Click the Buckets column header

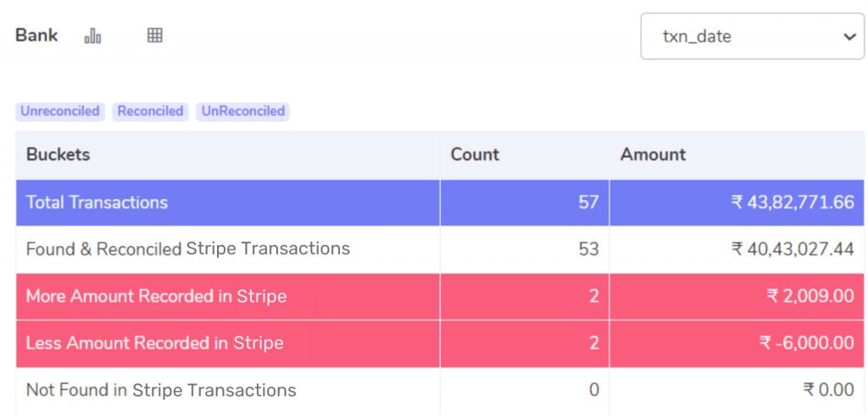point(58,154)
